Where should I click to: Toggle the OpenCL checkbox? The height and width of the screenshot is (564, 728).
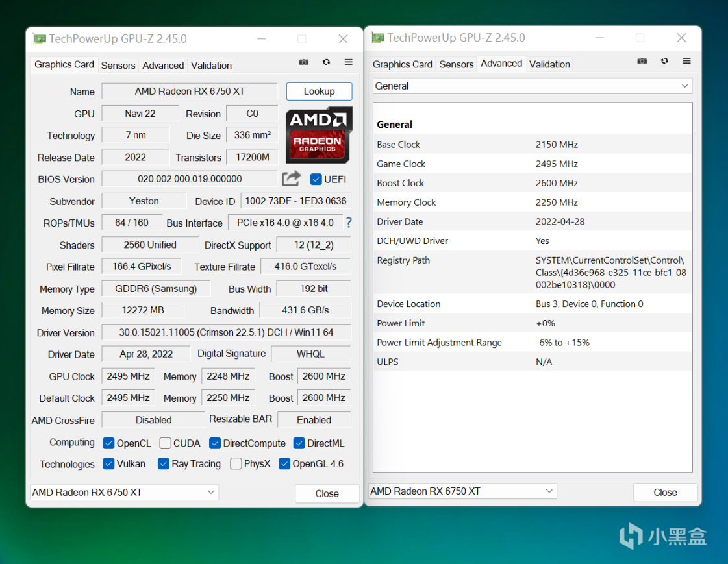pyautogui.click(x=108, y=443)
